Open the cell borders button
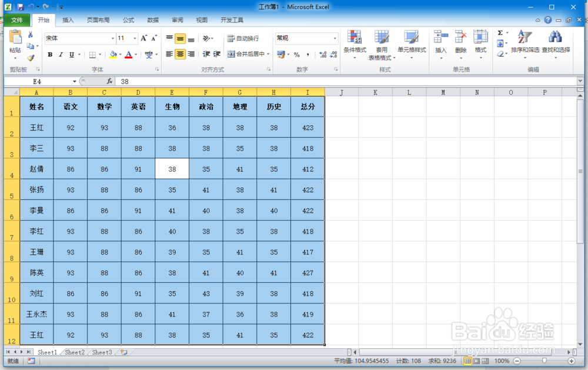 point(92,55)
